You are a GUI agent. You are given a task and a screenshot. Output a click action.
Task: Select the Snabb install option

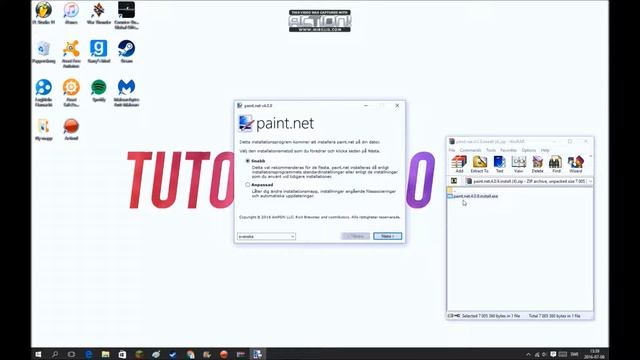247,161
